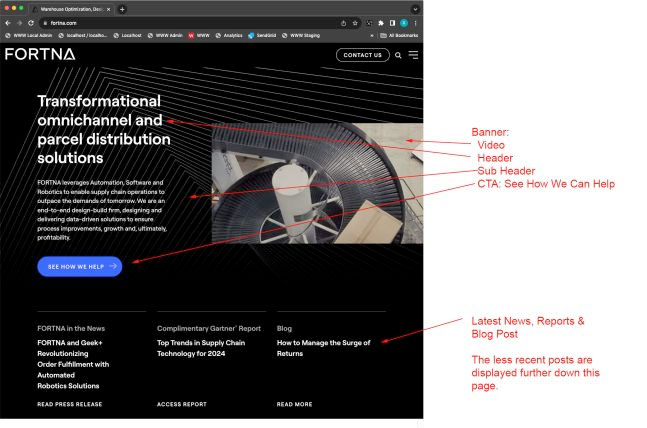Click the READ PRESS RELEASE link

70,404
